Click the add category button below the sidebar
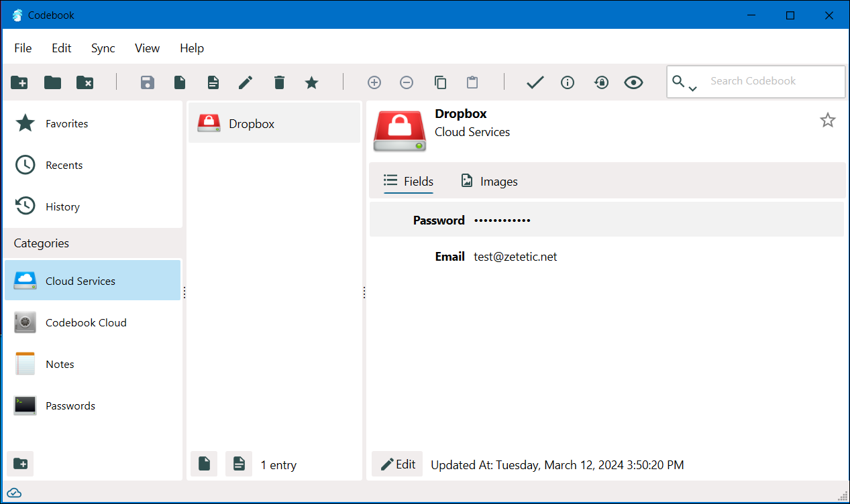850x504 pixels. pos(20,464)
